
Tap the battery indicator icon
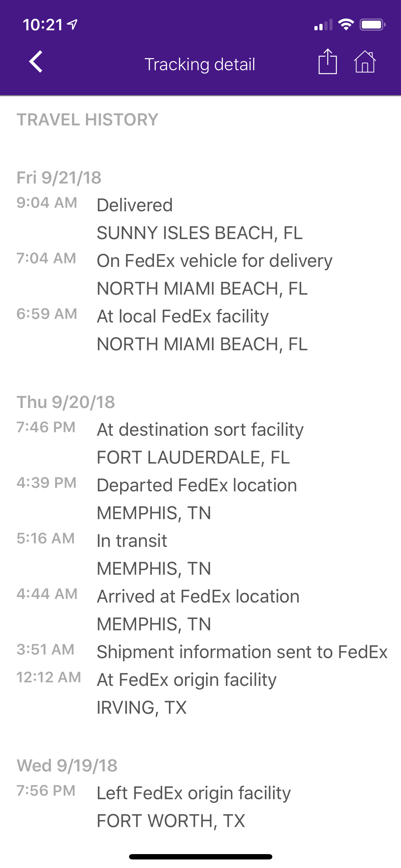[x=372, y=25]
